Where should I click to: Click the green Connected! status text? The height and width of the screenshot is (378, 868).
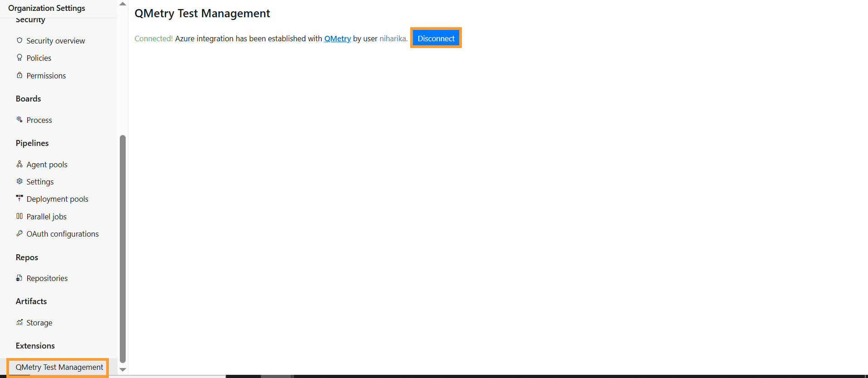(153, 39)
